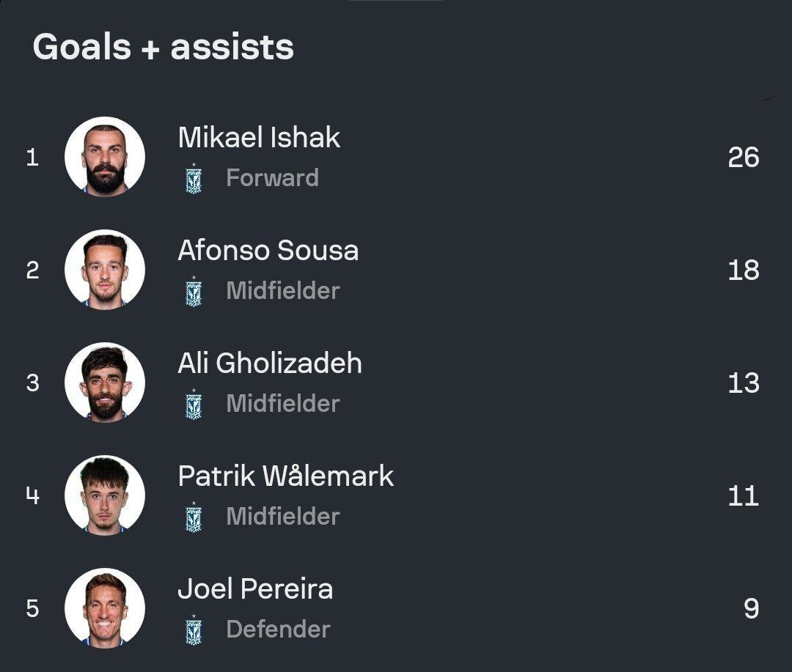
Task: Click Mikael Ishak's total of 26
Action: [743, 158]
